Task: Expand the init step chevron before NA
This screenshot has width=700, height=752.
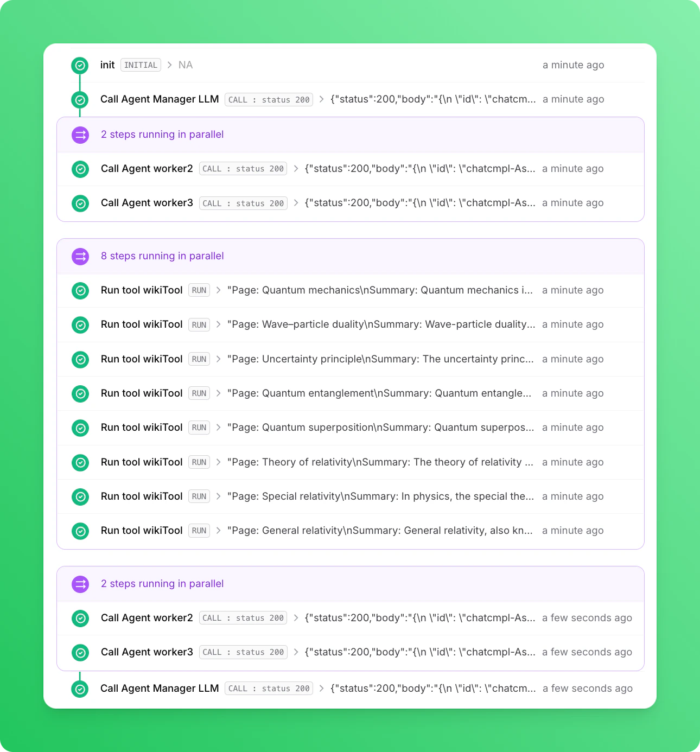Action: [x=169, y=65]
